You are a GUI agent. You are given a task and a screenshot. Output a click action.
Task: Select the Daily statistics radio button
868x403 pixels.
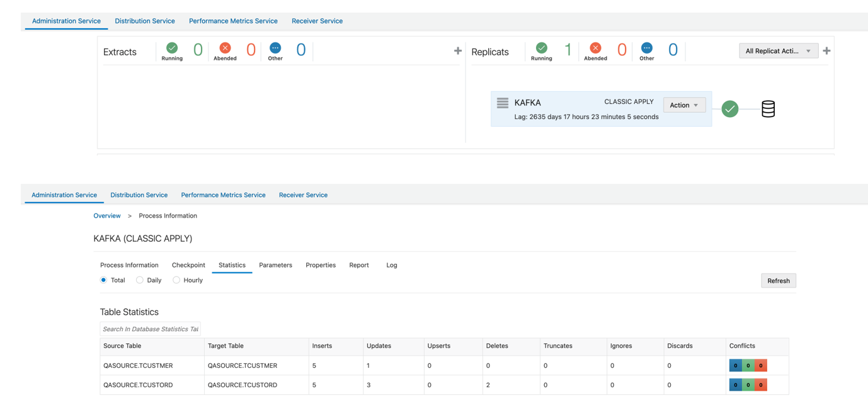tap(140, 280)
